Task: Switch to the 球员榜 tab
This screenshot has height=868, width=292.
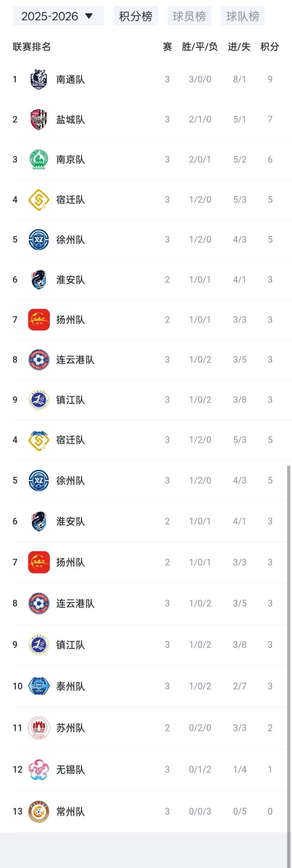Action: [x=189, y=16]
